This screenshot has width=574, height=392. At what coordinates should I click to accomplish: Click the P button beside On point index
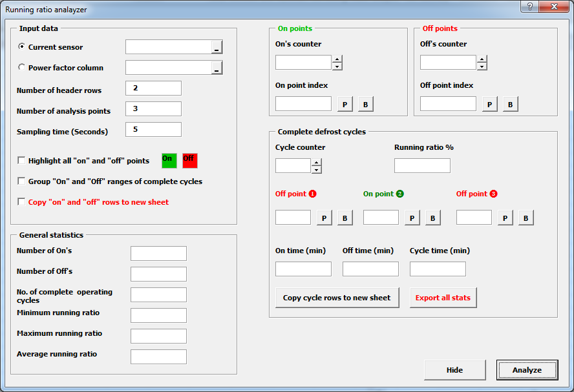pos(344,103)
